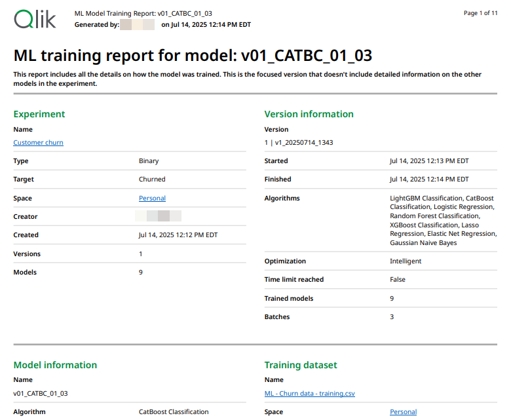This screenshot has height=420, width=511.
Task: Click the Churned target value
Action: [152, 179]
